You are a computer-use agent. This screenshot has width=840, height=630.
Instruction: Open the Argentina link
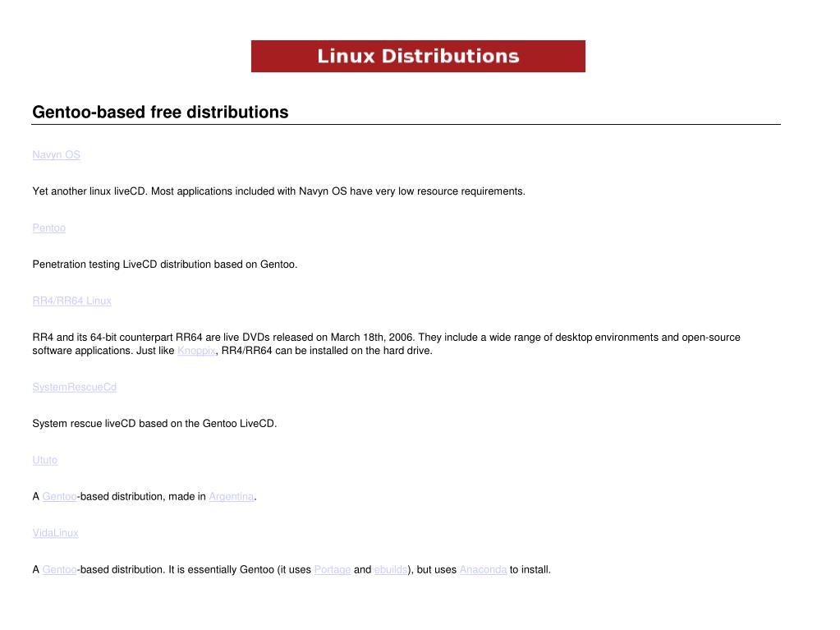(232, 497)
